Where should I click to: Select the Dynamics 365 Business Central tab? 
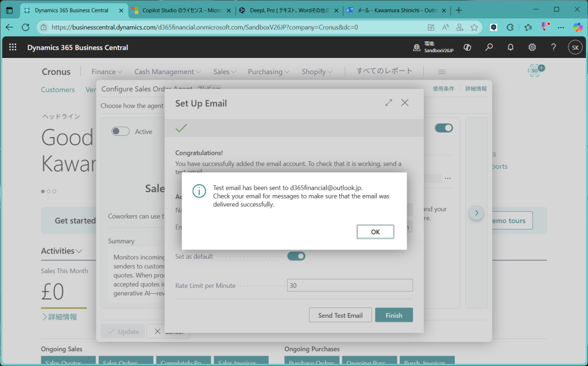pyautogui.click(x=74, y=10)
